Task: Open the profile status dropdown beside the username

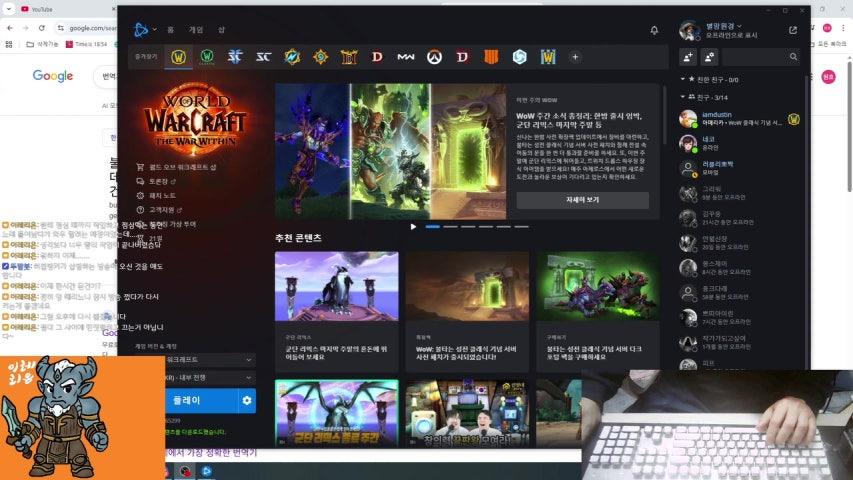Action: coord(739,25)
